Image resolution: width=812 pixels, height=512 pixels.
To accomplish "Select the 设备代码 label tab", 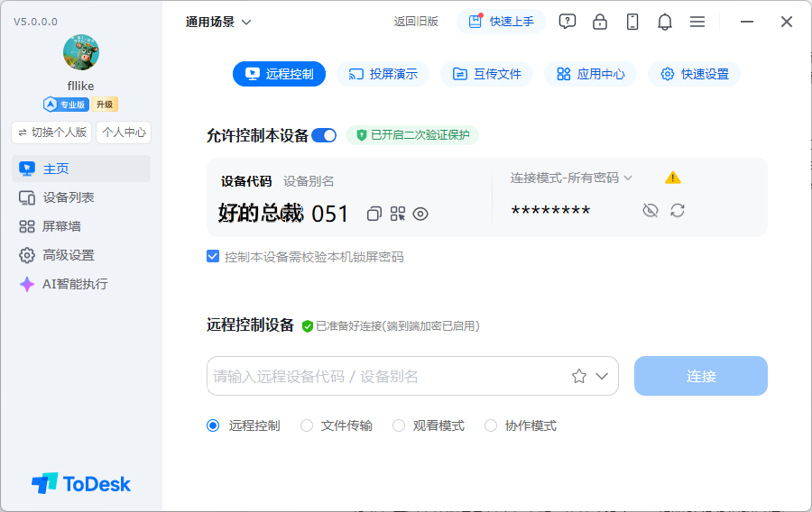I will click(x=246, y=181).
